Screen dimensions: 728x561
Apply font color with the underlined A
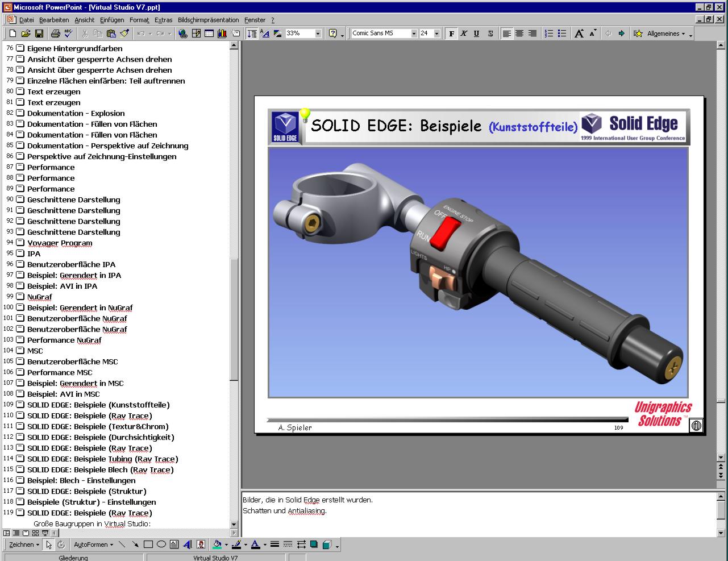(x=255, y=545)
